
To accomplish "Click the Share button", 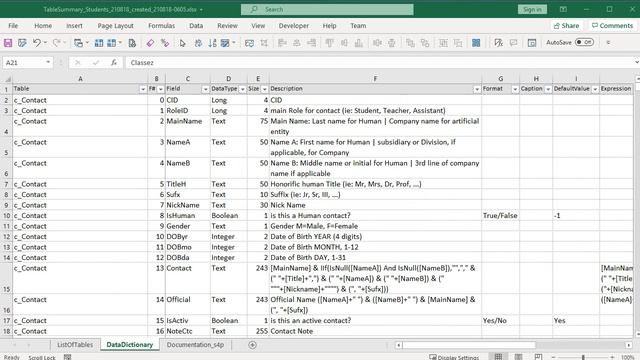I will [x=566, y=26].
